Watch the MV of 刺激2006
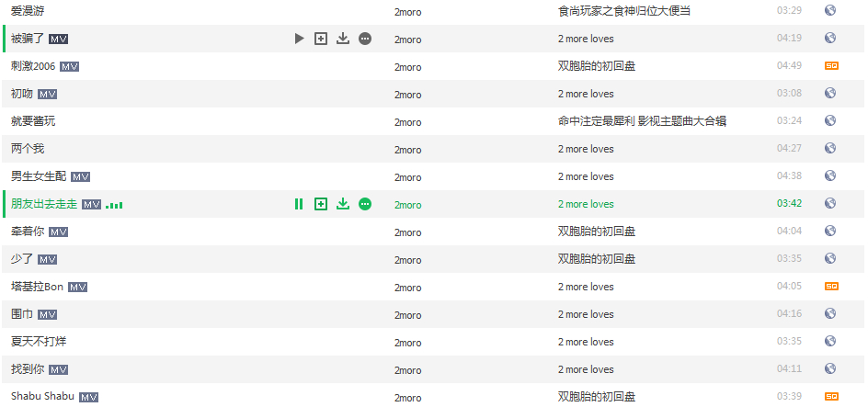Image resolution: width=868 pixels, height=407 pixels. (69, 67)
